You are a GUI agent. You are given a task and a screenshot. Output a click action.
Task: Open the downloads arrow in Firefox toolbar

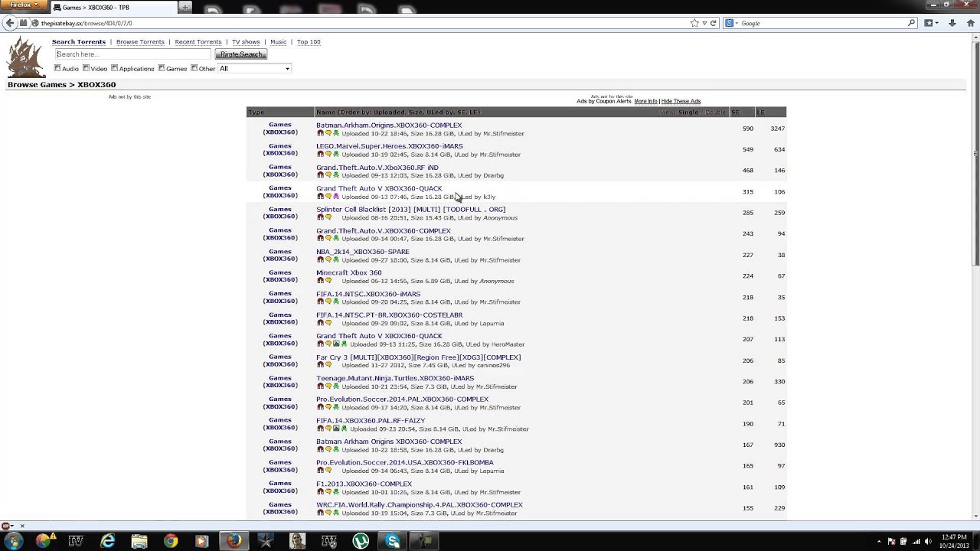[952, 23]
